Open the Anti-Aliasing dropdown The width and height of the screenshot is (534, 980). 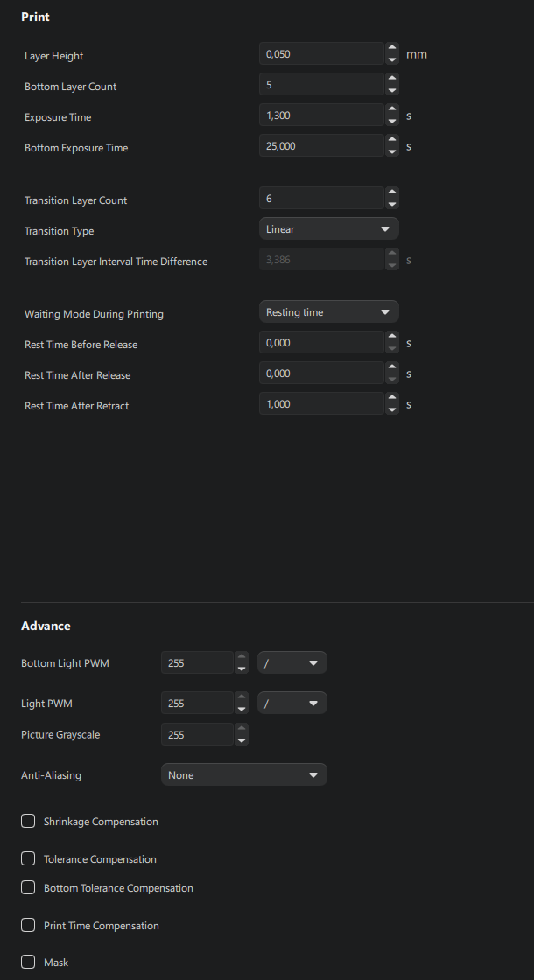click(244, 774)
